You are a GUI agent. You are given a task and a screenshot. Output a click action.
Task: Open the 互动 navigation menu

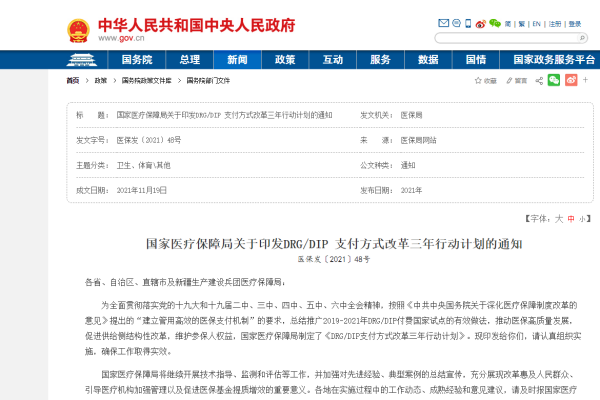click(333, 60)
